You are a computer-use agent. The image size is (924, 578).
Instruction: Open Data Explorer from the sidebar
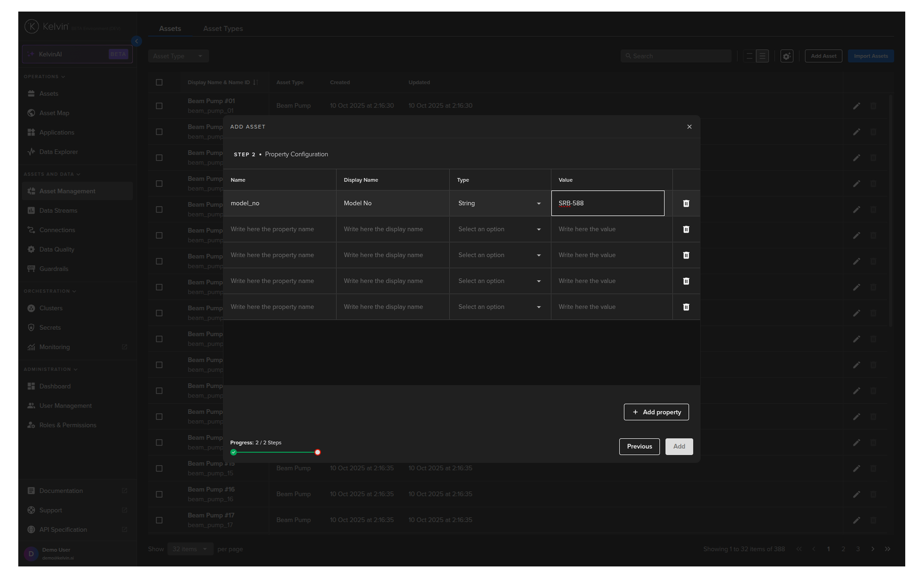[58, 152]
